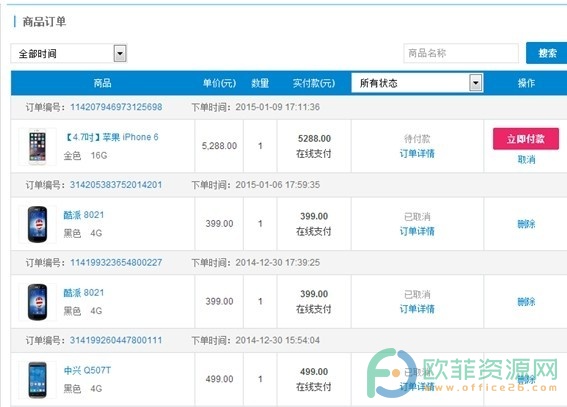Click the 待付款 status text

pos(417,139)
